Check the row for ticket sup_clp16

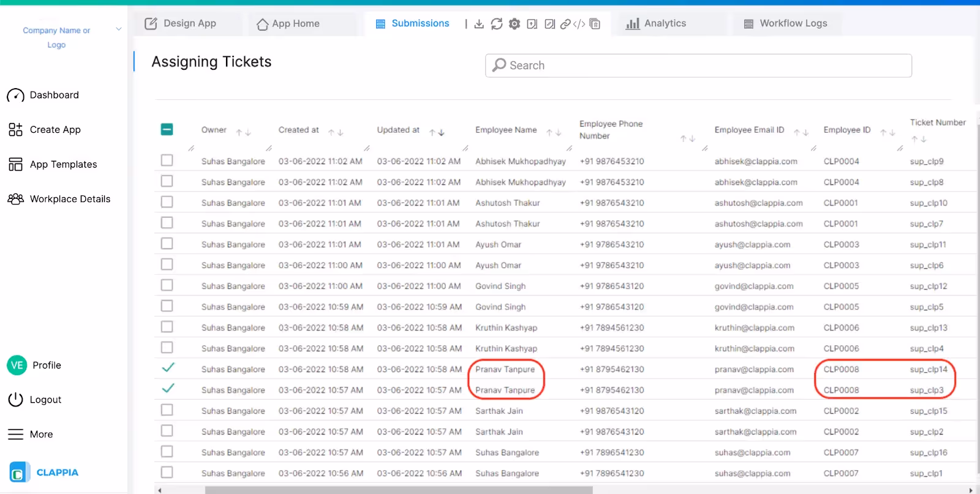coord(167,452)
